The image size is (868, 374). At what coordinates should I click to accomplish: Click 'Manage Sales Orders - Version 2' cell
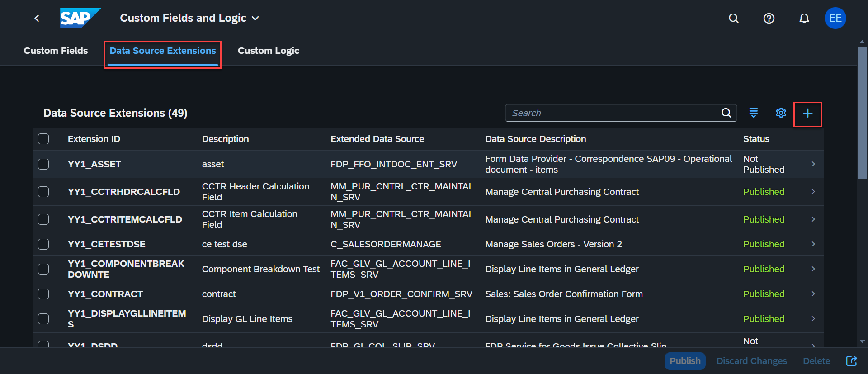553,244
